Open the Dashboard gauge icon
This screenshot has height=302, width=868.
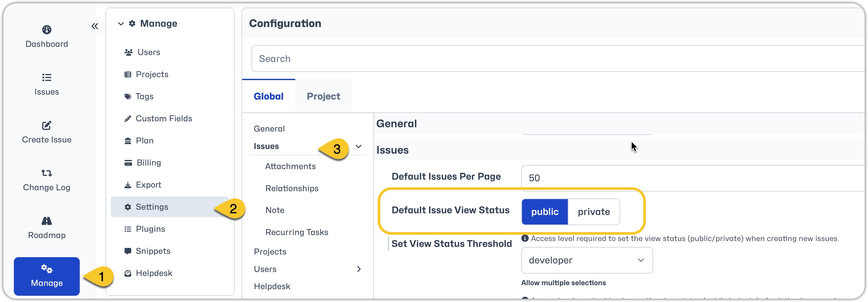click(x=46, y=29)
